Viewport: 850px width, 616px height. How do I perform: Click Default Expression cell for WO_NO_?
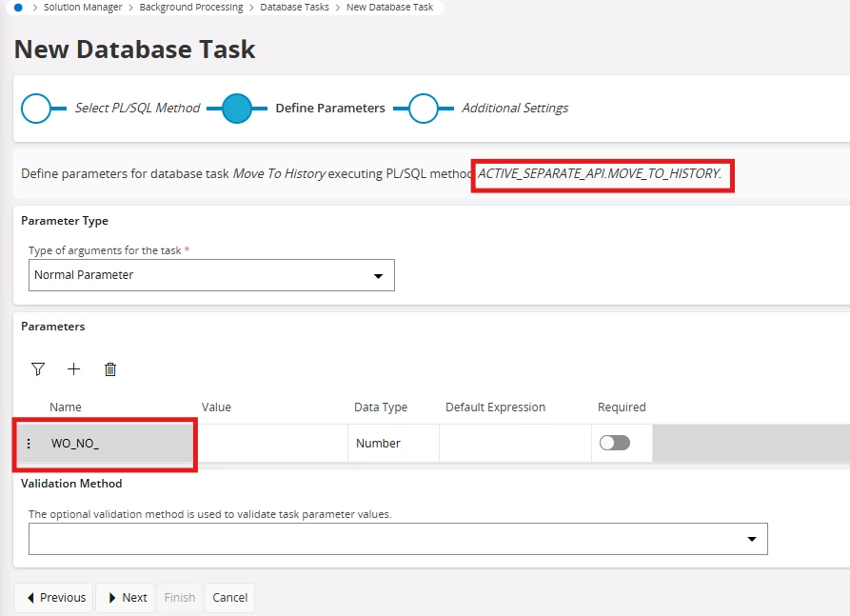click(x=514, y=444)
